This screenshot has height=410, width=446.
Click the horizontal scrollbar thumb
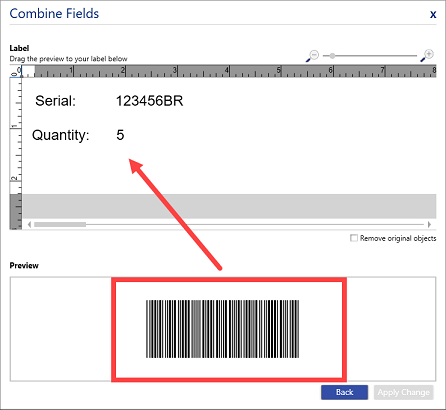click(x=60, y=224)
